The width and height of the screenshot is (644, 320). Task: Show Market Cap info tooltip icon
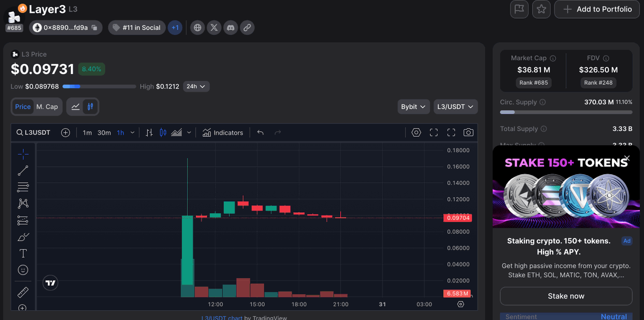(x=553, y=58)
